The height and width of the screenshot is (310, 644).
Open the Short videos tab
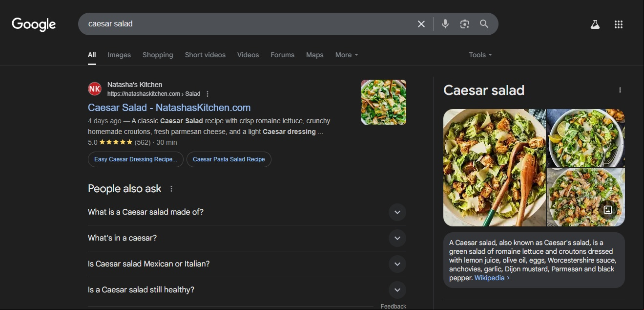point(205,55)
